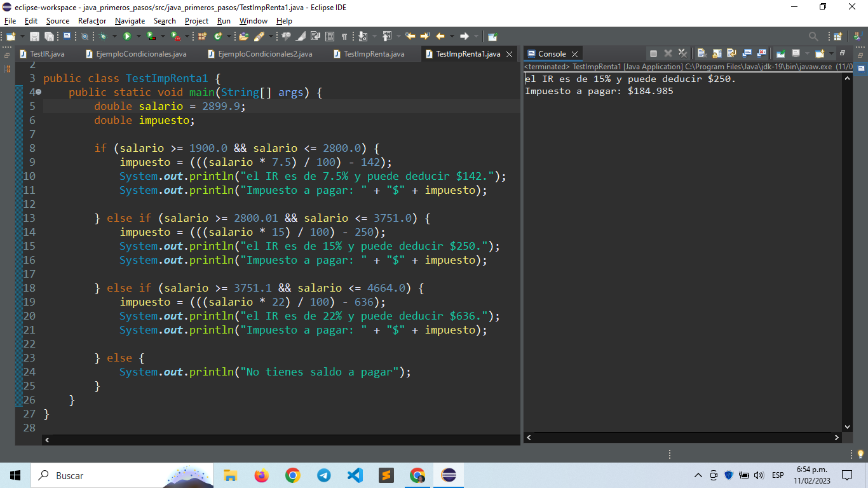Click the Debug bug icon
The height and width of the screenshot is (488, 868).
103,36
